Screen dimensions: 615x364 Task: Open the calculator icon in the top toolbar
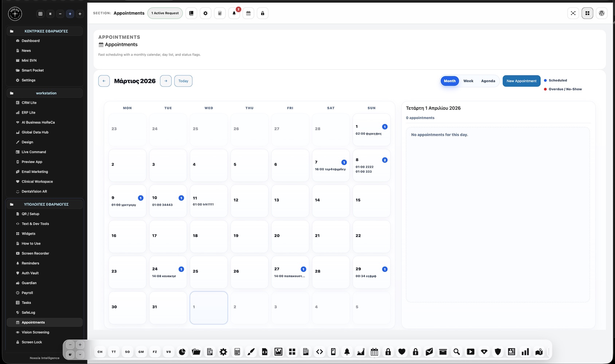coord(220,13)
